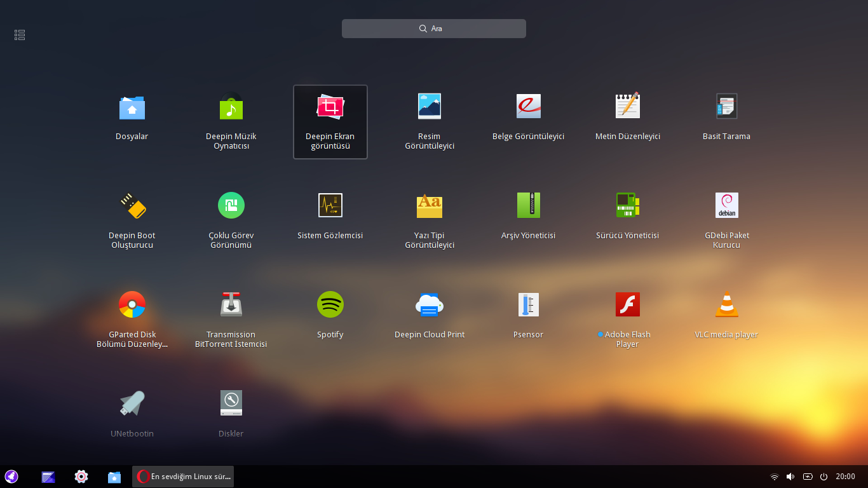Open file manager from the dock
Screen dimensions: 868x488
[114, 477]
